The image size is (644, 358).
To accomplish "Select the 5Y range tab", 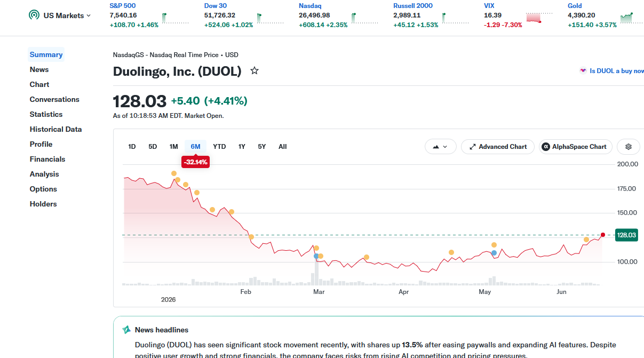I will point(261,147).
